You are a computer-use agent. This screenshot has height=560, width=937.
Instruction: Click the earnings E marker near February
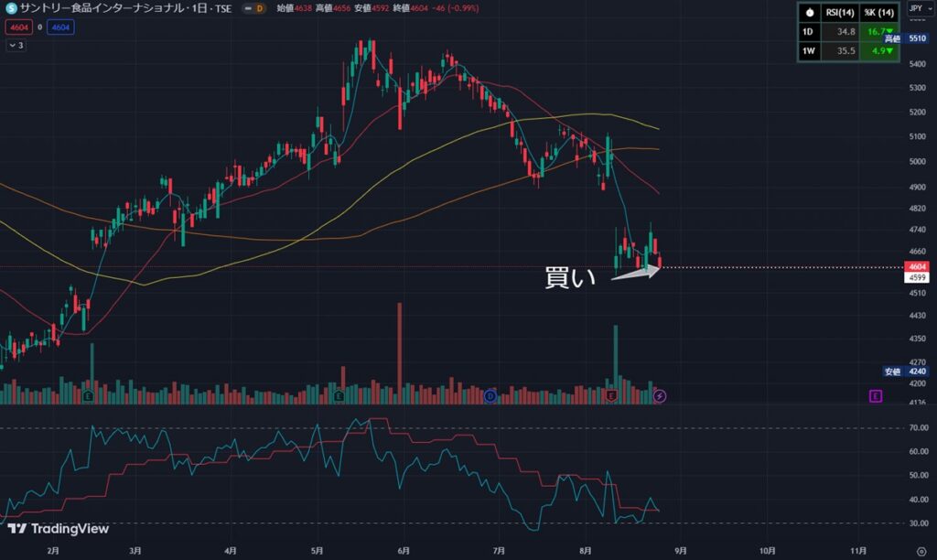89,395
